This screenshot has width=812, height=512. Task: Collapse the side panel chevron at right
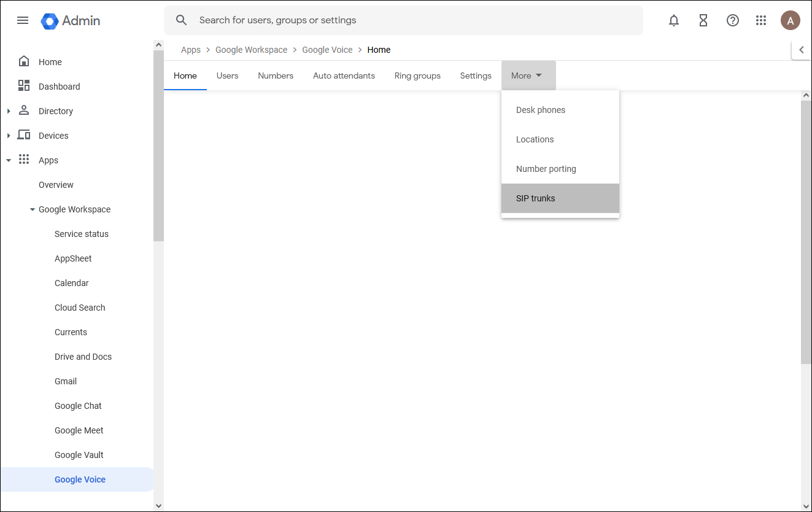pyautogui.click(x=802, y=50)
